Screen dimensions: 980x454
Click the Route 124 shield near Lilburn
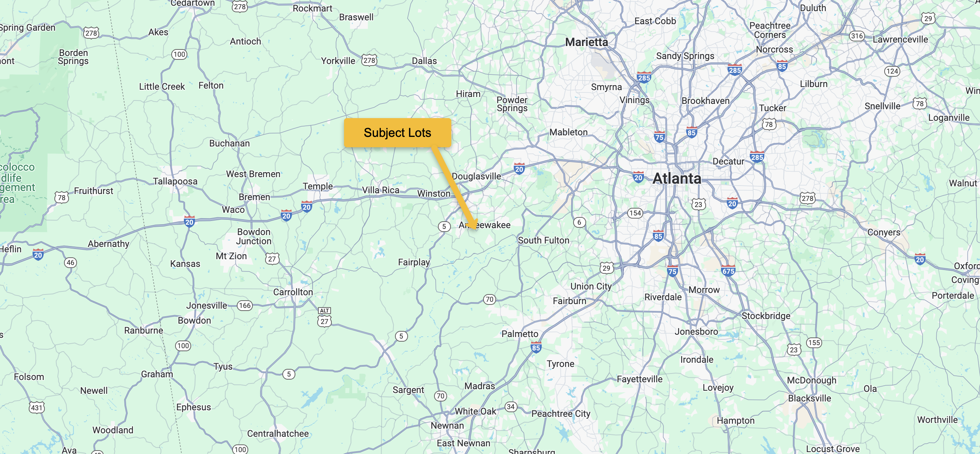(892, 71)
